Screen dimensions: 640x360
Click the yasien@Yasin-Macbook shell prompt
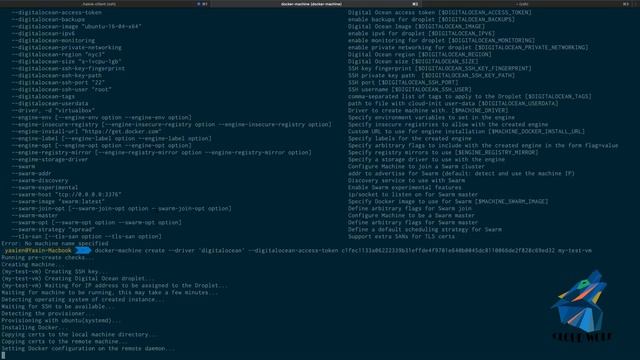[38, 250]
